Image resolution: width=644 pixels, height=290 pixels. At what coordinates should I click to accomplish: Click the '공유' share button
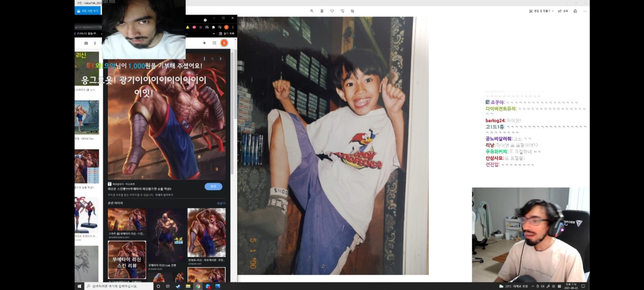pyautogui.click(x=563, y=11)
